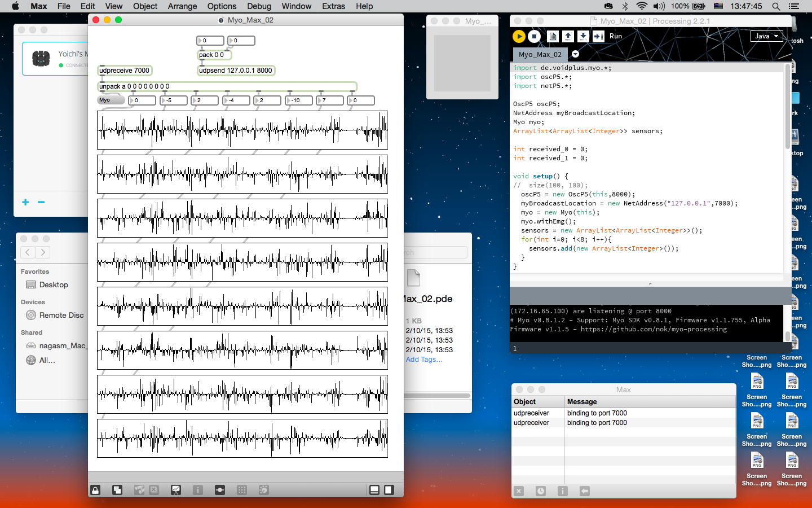Open the Arrange menu
This screenshot has width=812, height=508.
pos(182,6)
